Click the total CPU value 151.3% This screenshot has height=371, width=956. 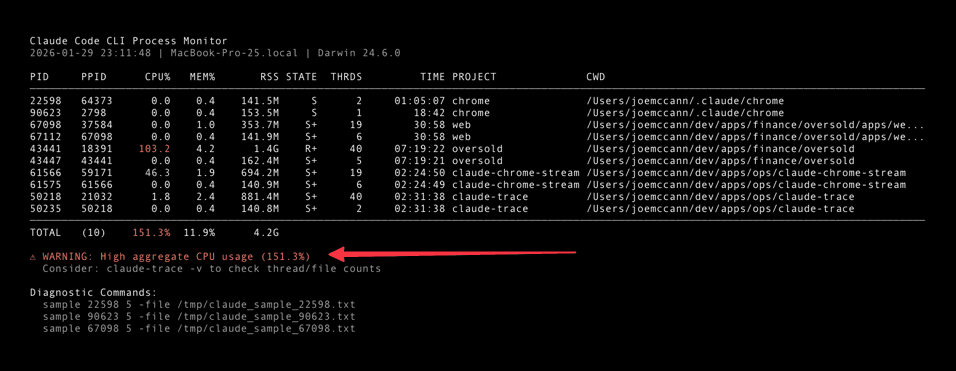[151, 233]
